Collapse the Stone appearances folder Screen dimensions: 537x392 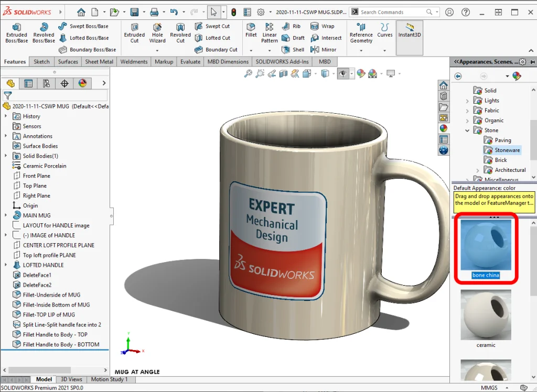(x=467, y=130)
